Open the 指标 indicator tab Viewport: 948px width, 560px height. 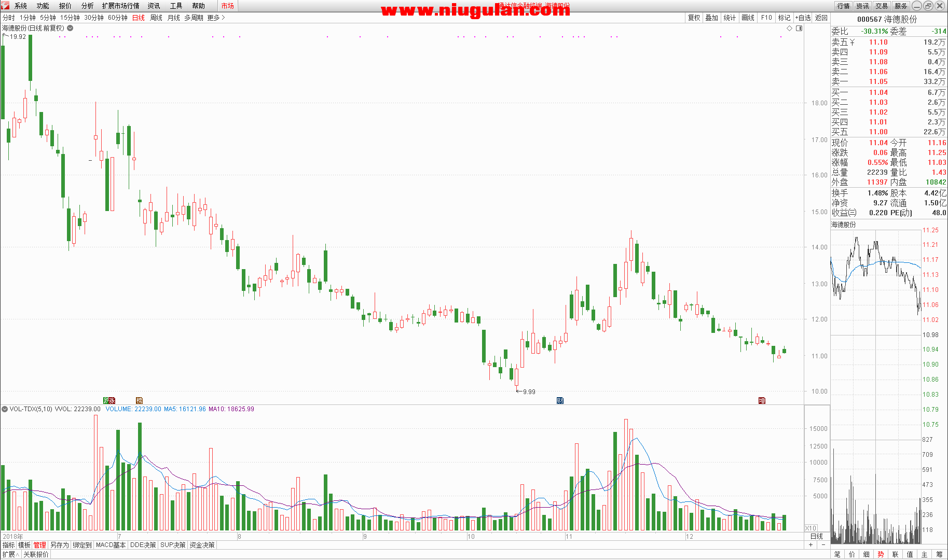pos(9,545)
